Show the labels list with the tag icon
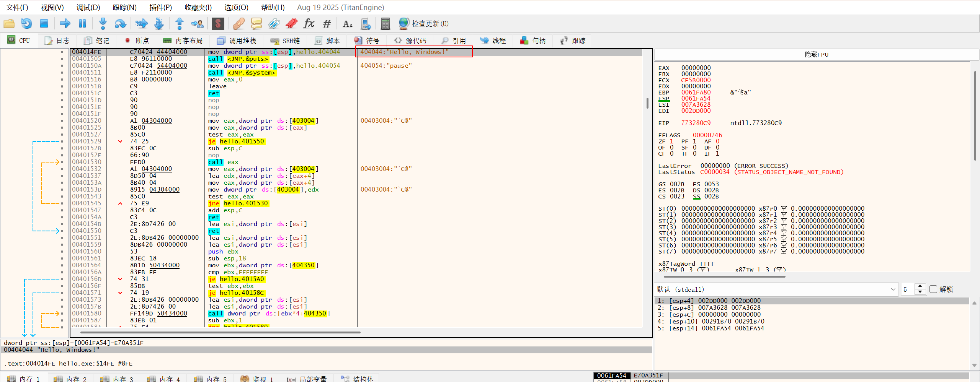This screenshot has height=382, width=980. tap(274, 24)
